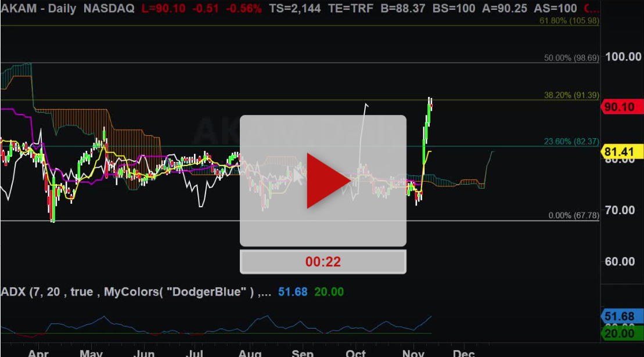Viewport: 644px width, 357px height.
Task: Select the 23.60% (82.37) Fibonacci label
Action: [571, 141]
